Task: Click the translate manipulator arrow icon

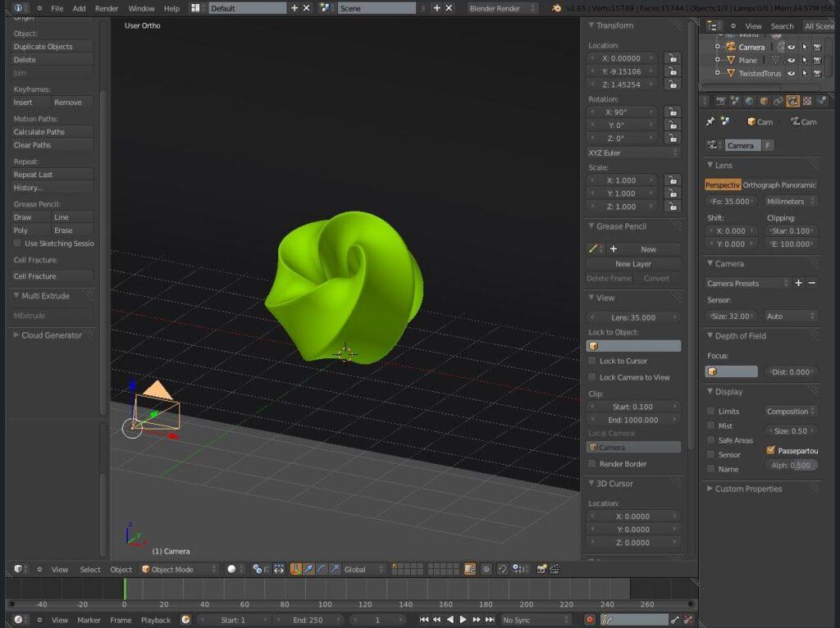Action: (308, 569)
